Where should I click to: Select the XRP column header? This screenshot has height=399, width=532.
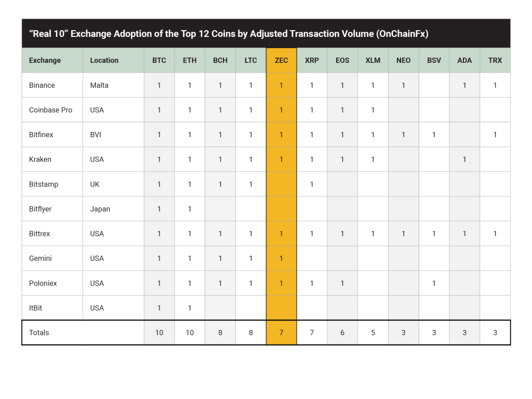pos(312,60)
